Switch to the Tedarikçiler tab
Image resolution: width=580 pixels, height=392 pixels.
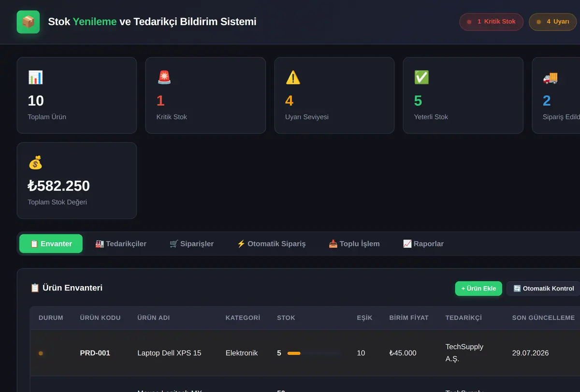[121, 244]
